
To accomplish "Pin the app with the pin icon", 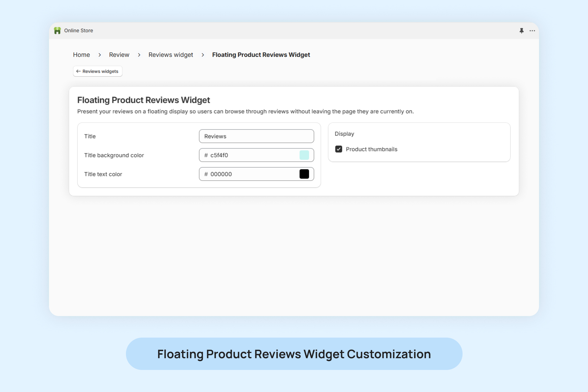I will click(521, 31).
